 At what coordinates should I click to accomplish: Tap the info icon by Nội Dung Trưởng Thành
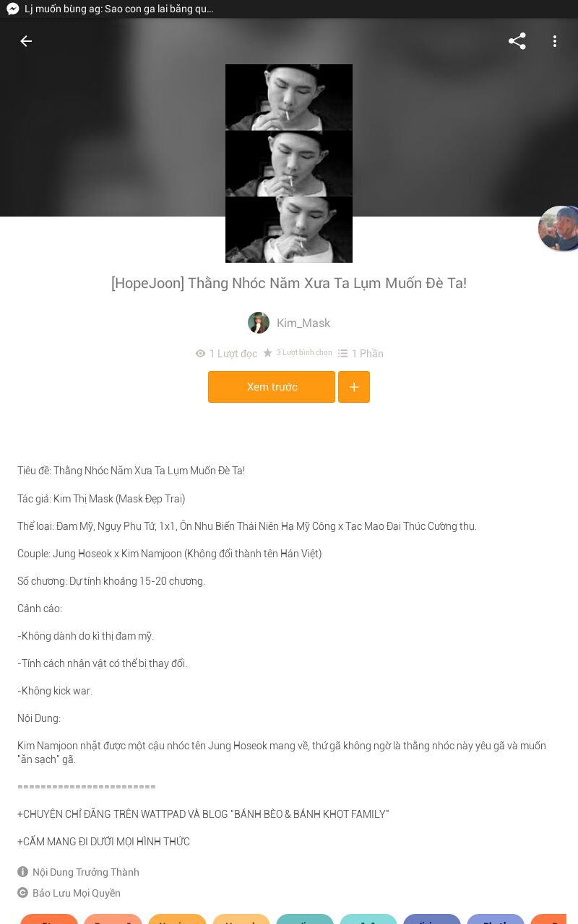22,872
